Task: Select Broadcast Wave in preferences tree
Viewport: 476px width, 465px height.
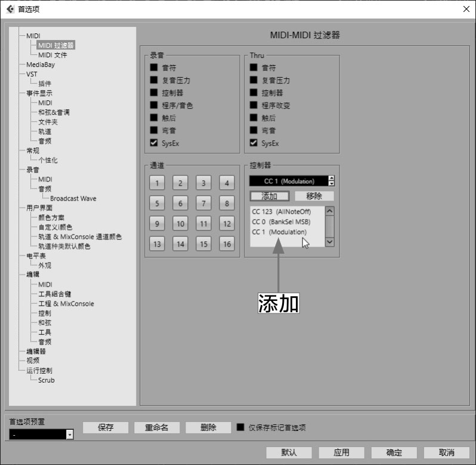Action: 73,198
